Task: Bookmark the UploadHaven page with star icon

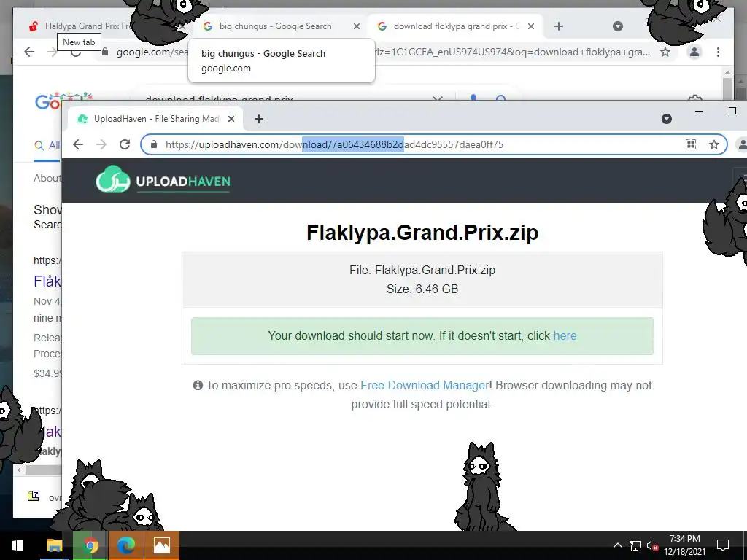Action: 713,144
